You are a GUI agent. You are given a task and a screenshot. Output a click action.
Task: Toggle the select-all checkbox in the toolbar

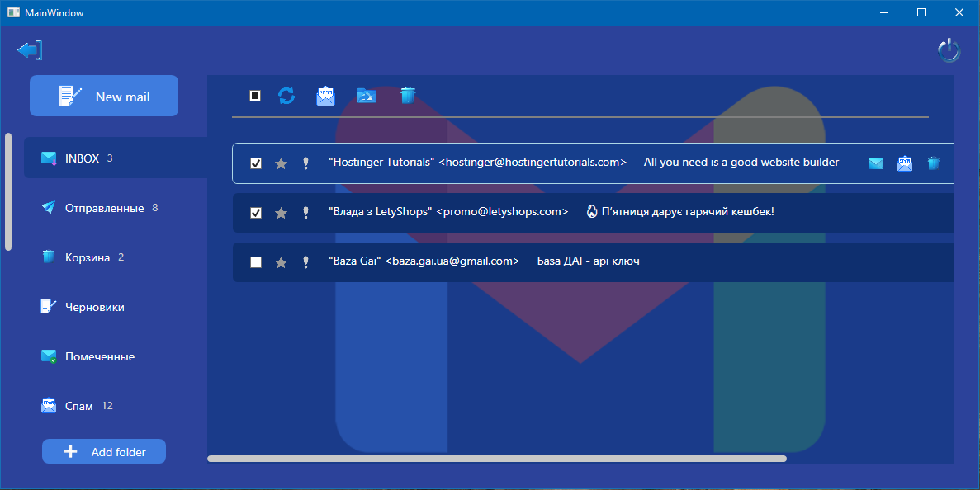[x=253, y=96]
